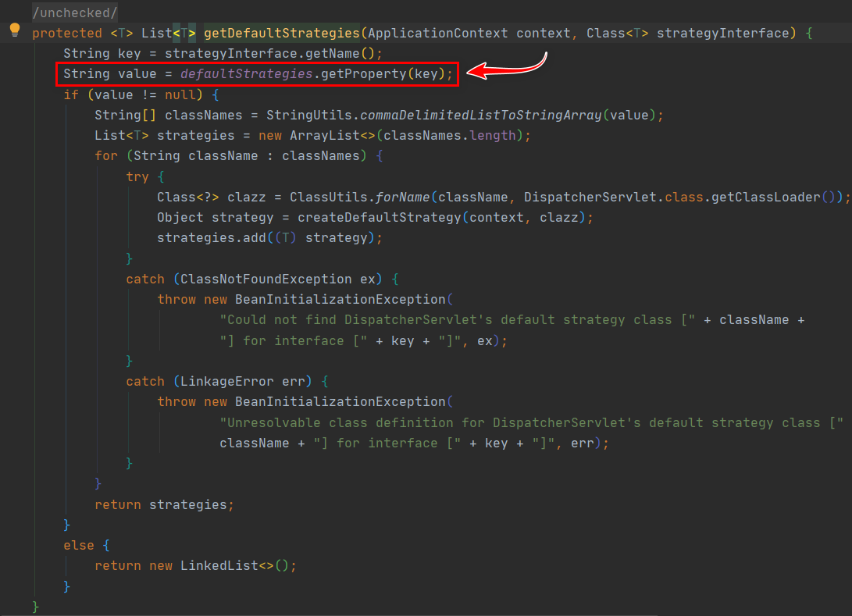Click 'if (value != null)' condition
Image resolution: width=852 pixels, height=616 pixels.
(133, 95)
